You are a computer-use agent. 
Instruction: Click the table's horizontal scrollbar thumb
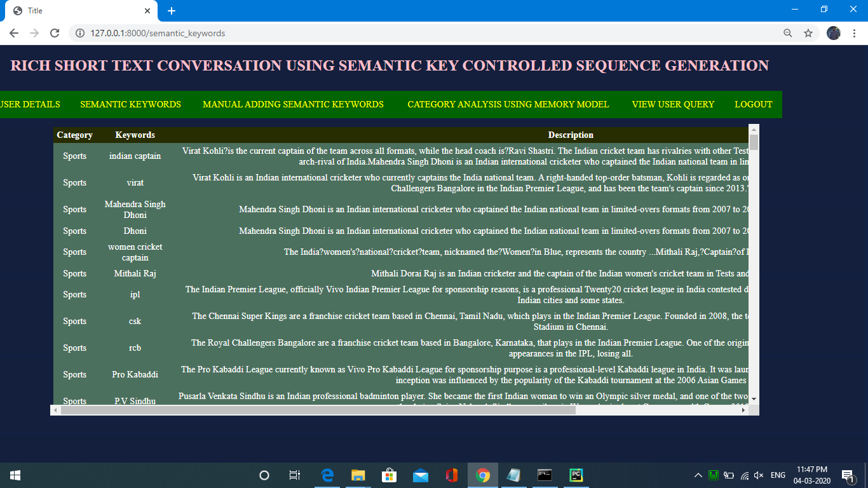click(x=318, y=410)
